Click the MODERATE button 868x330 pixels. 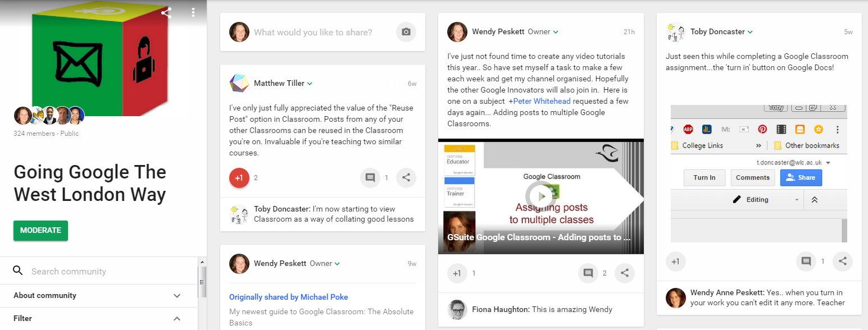click(40, 231)
